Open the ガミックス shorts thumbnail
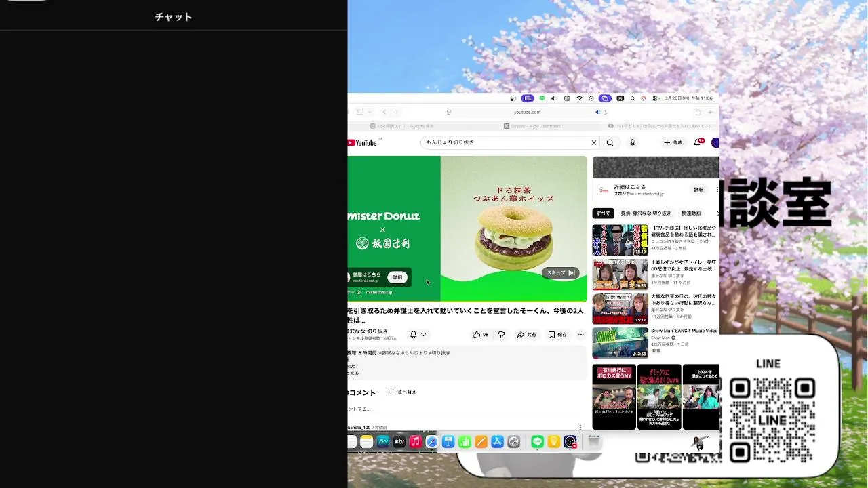The height and width of the screenshot is (488, 868). point(659,396)
